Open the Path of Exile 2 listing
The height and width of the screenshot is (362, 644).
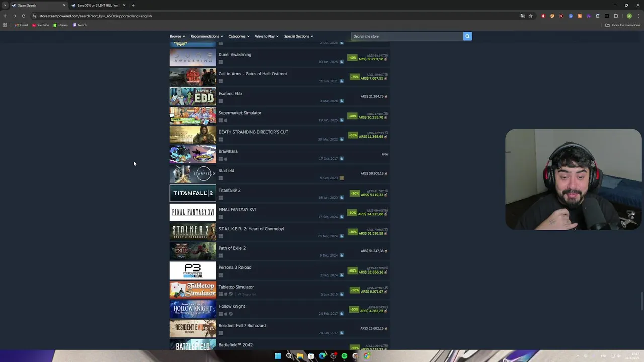pos(279,251)
